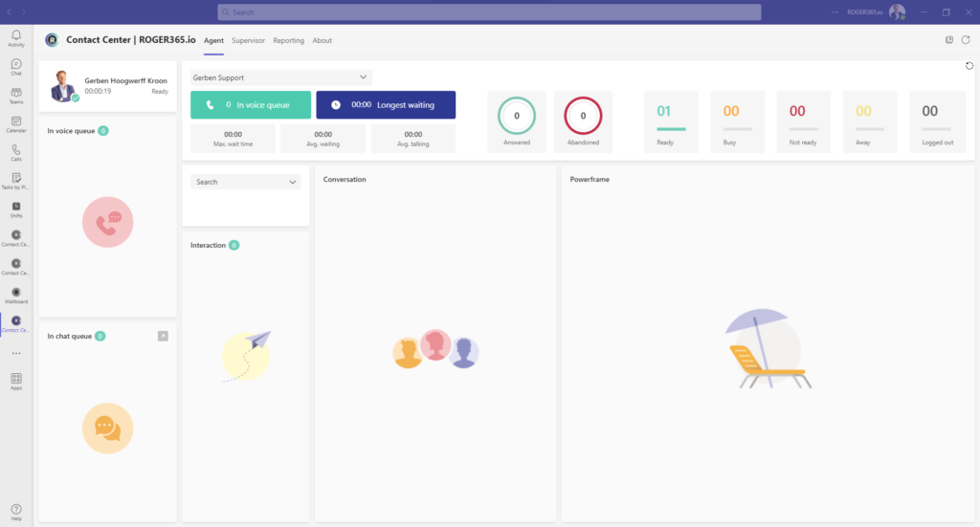Screen dimensions: 980x527
Task: Open the Calendar app icon
Action: coord(16,123)
